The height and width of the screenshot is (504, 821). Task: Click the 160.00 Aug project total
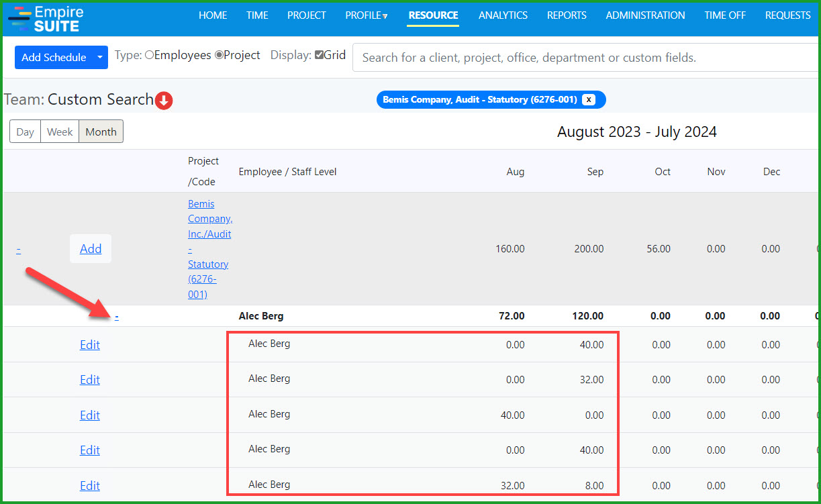click(510, 249)
